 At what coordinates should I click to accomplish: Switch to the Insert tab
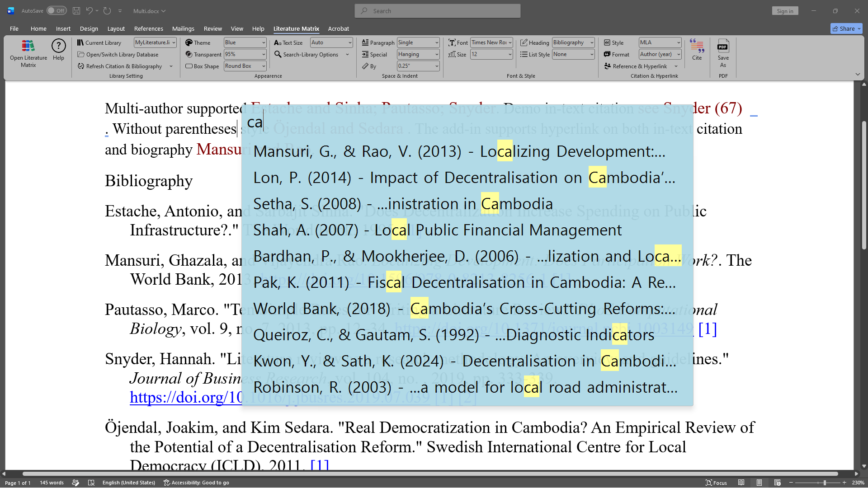tap(63, 28)
